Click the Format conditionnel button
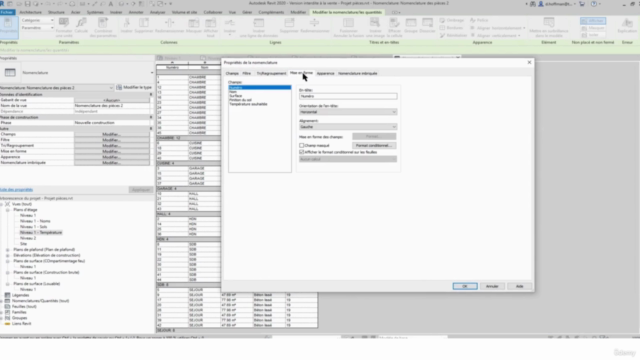This screenshot has width=640, height=360. click(373, 146)
